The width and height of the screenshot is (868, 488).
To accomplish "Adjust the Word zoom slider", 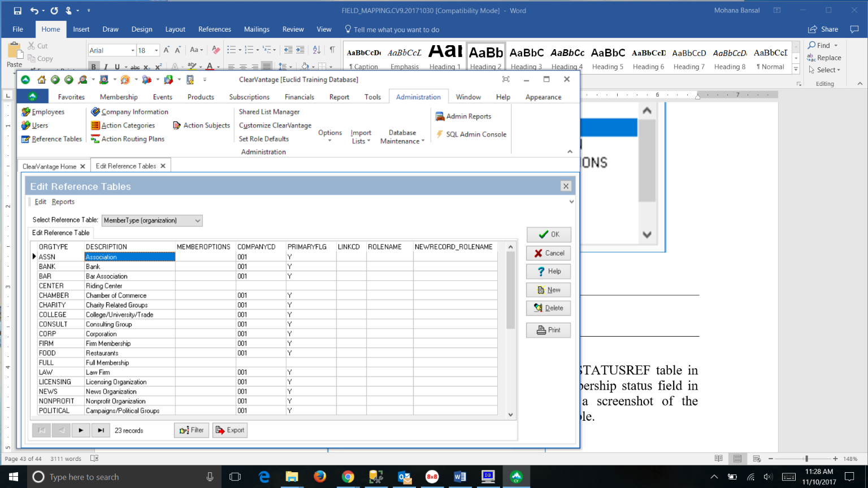I will 806,459.
